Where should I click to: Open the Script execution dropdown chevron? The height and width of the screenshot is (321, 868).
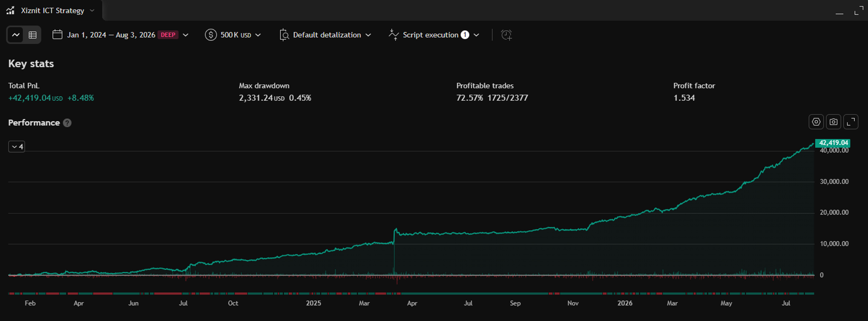(x=476, y=35)
